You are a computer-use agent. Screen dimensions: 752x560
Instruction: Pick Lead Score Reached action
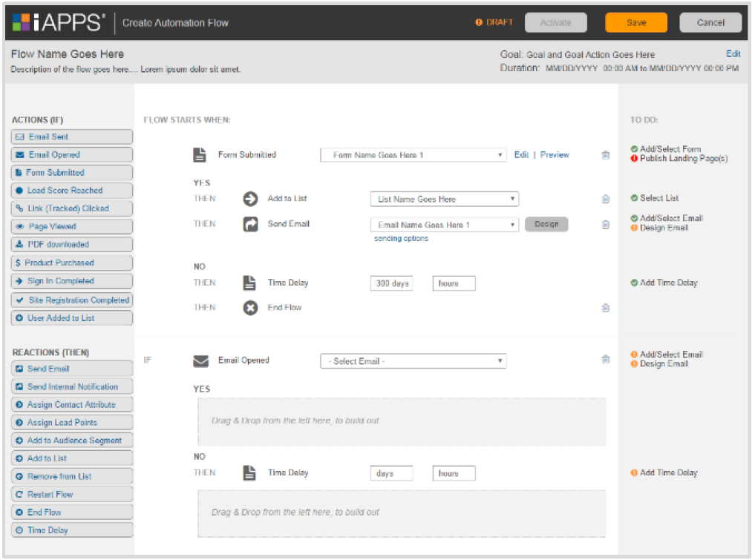coord(72,191)
